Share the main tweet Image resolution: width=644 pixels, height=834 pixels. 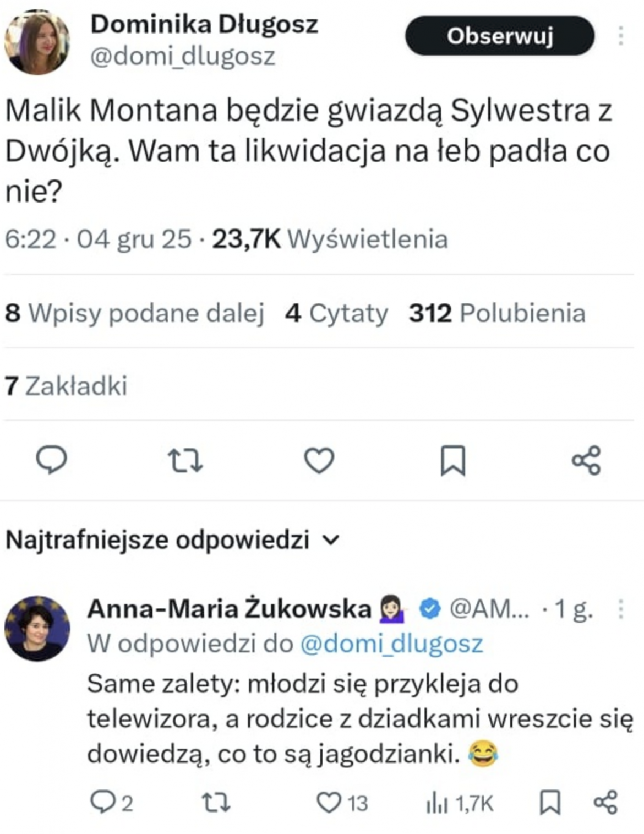[x=586, y=460]
